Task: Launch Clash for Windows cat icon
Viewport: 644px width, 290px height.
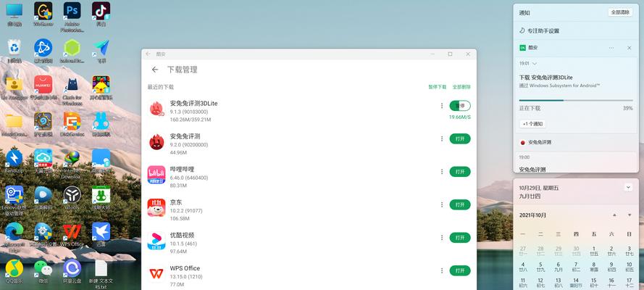Action: tap(72, 84)
